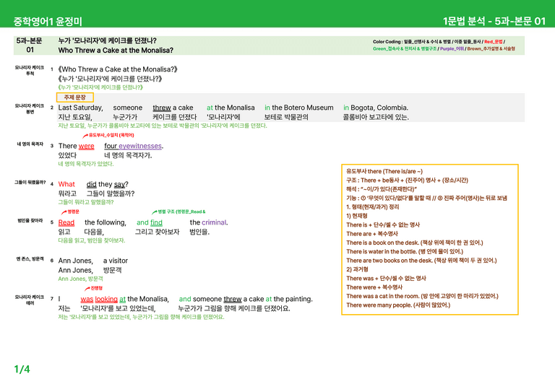
Task: Click the red underlined word 'Read'
Action: tap(66, 222)
